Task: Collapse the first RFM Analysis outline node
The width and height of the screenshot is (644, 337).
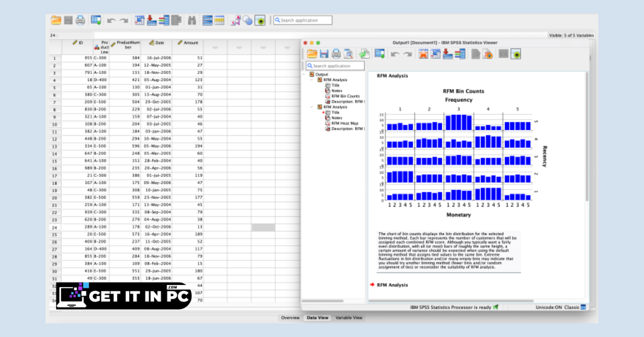Action: [x=311, y=80]
